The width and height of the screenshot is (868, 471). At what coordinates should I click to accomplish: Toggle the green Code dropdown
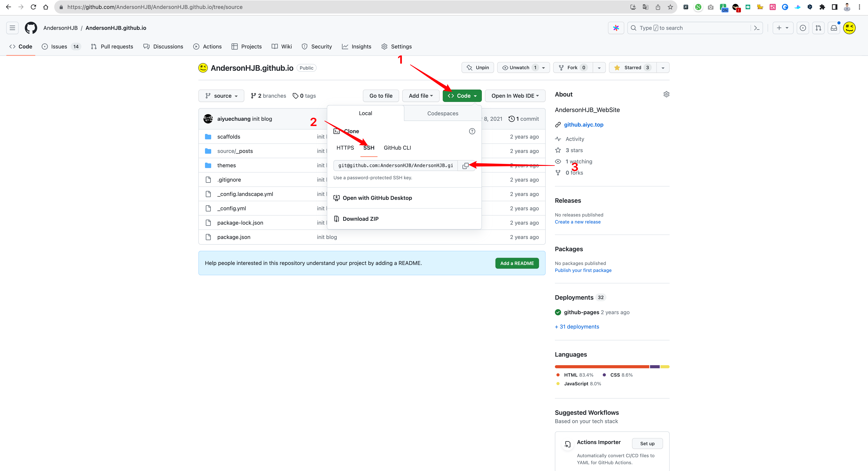click(x=462, y=96)
